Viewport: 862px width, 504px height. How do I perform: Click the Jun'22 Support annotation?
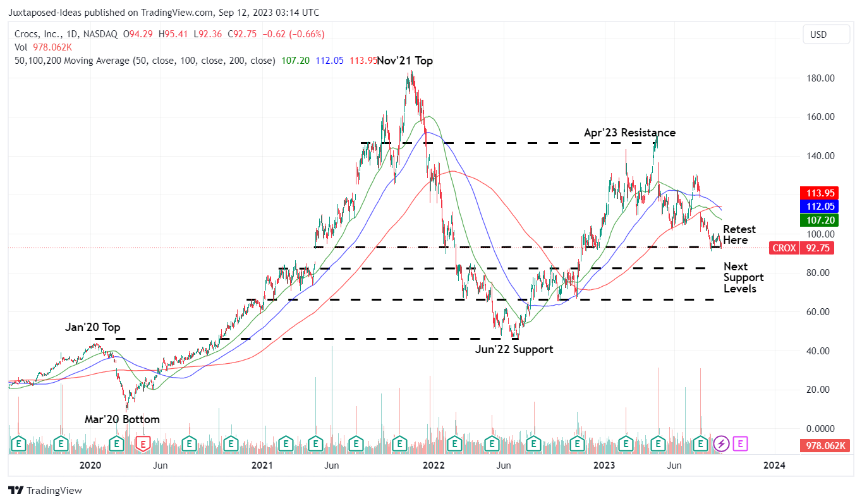tap(514, 349)
